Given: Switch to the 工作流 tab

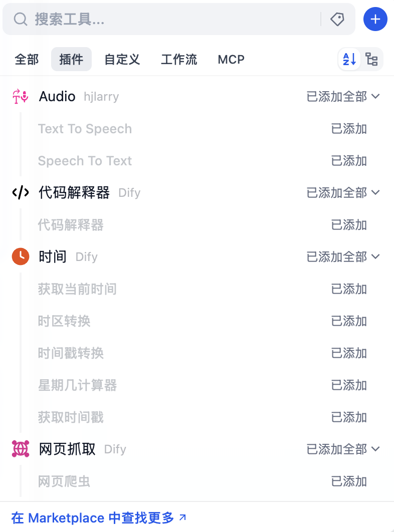Looking at the screenshot, I should click(179, 60).
